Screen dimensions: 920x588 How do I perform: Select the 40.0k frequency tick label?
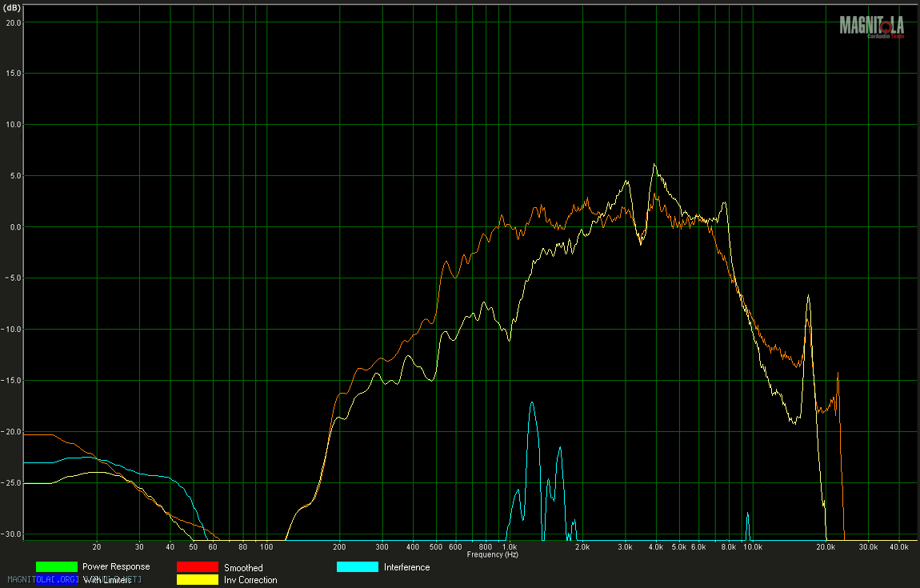coord(899,547)
